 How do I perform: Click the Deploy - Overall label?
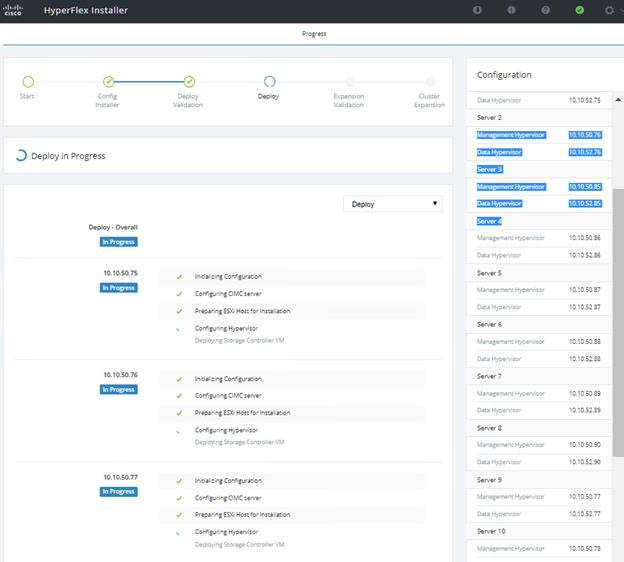pyautogui.click(x=113, y=227)
